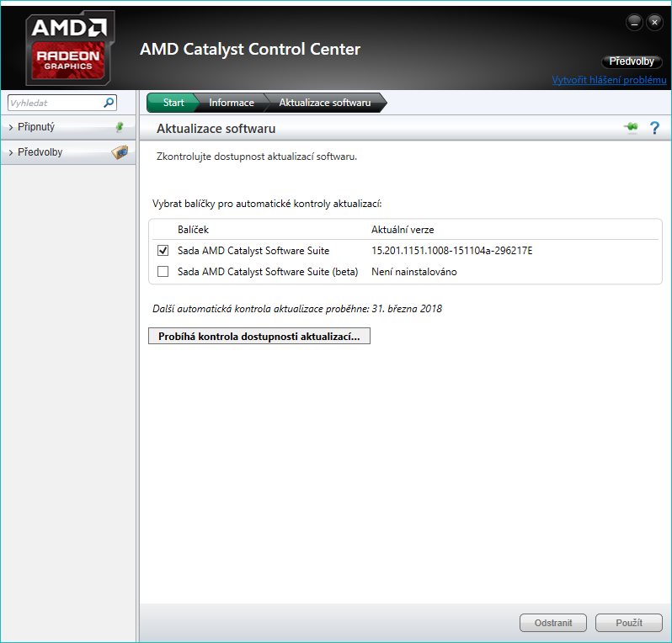Click the Aktualizace softwaru page heading

[216, 129]
